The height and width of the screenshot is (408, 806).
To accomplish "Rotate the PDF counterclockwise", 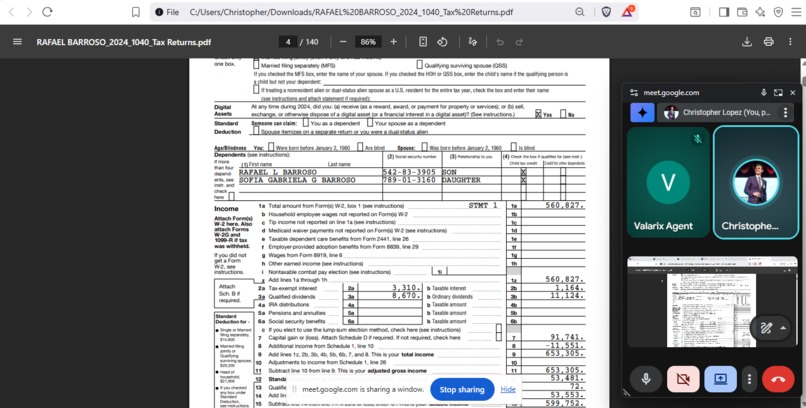I will click(x=442, y=42).
